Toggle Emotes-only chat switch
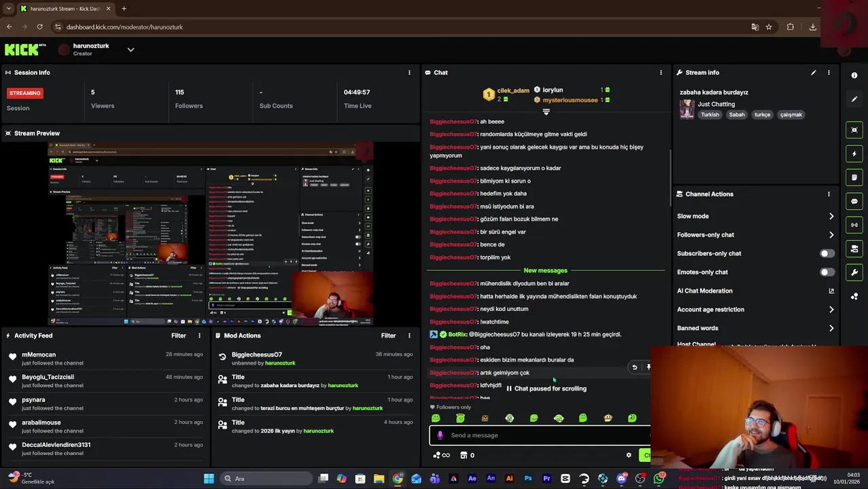The image size is (868, 489). (827, 272)
